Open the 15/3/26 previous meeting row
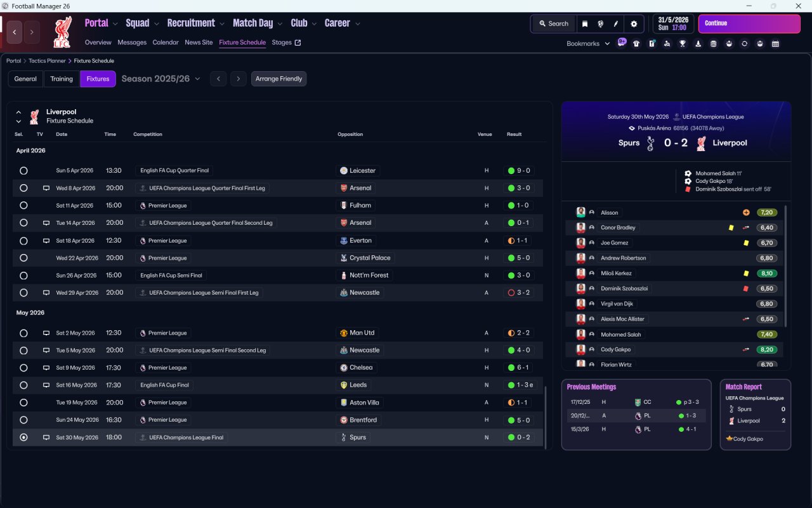Viewport: 812px width, 508px height. click(636, 429)
